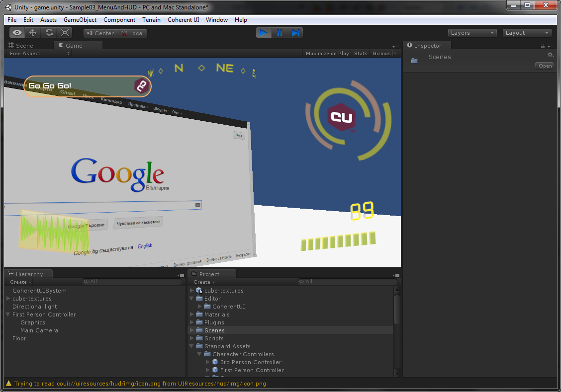Select the Rotate transform tool
The image size is (561, 392).
pos(49,33)
